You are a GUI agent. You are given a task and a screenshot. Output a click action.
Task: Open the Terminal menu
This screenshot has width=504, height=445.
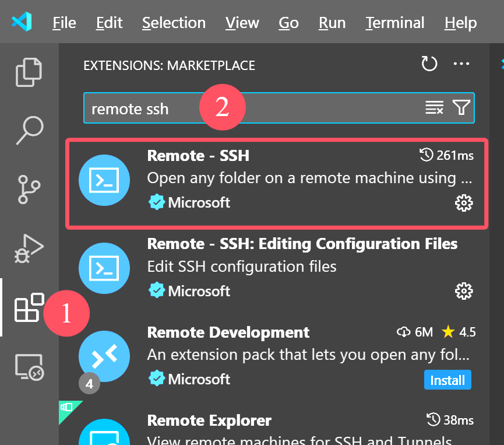[395, 23]
